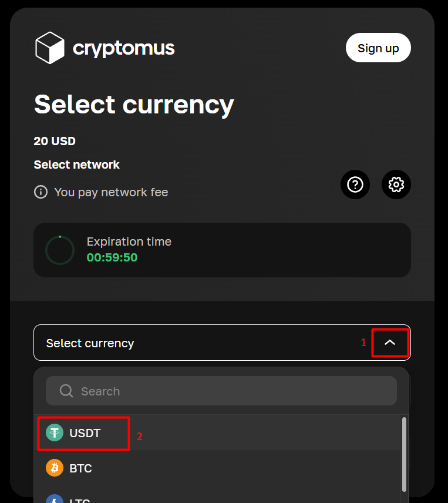Open help via question mark icon
Image resolution: width=448 pixels, height=503 pixels.
pos(355,185)
